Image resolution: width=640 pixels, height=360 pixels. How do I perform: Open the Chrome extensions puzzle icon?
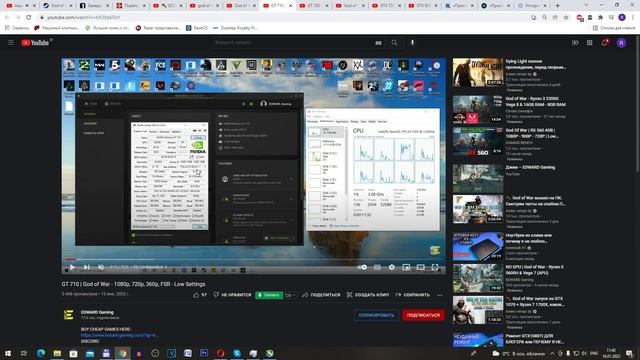click(600, 18)
